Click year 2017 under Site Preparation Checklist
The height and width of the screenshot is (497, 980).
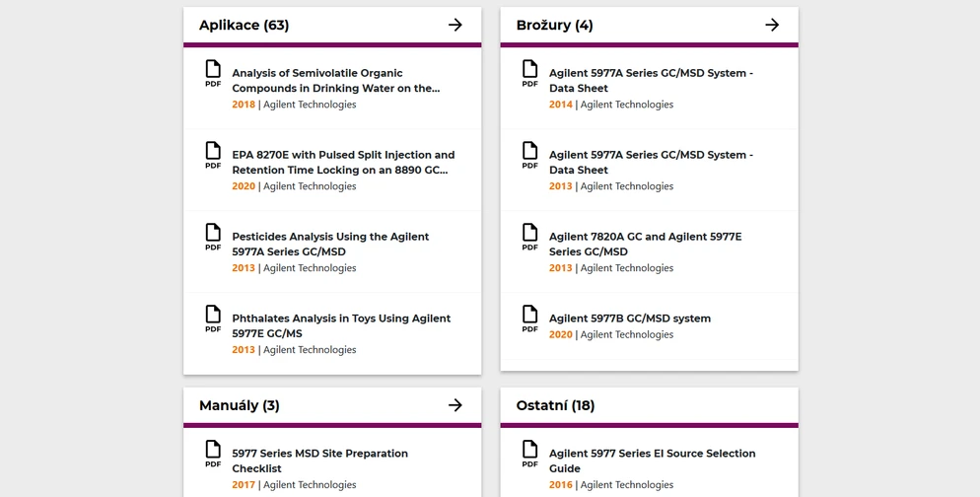tap(244, 484)
